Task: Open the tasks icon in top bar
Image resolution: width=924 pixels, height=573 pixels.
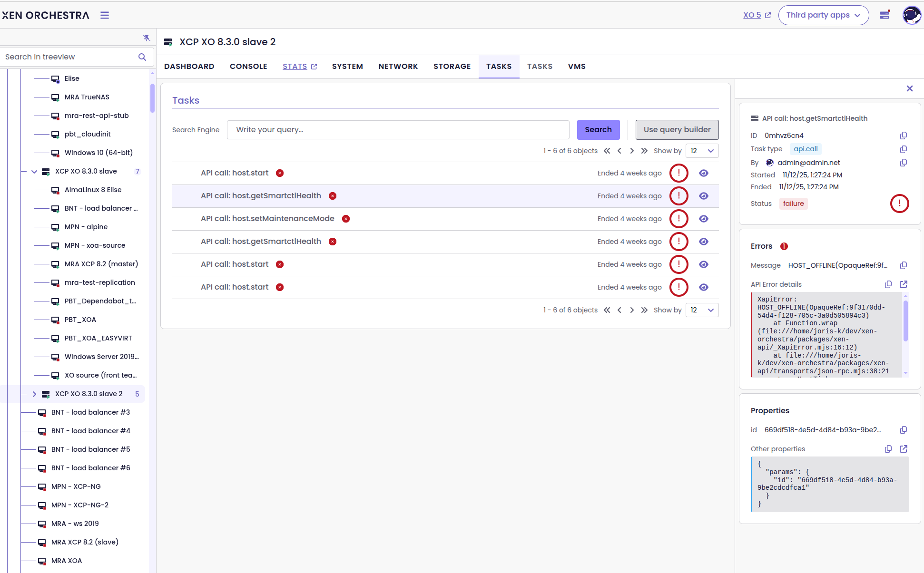Action: coord(885,15)
